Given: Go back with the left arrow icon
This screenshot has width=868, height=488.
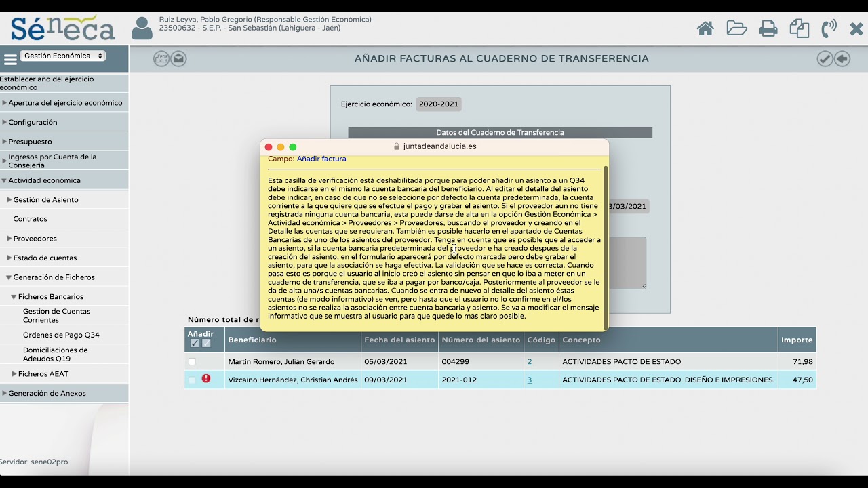Looking at the screenshot, I should [842, 59].
